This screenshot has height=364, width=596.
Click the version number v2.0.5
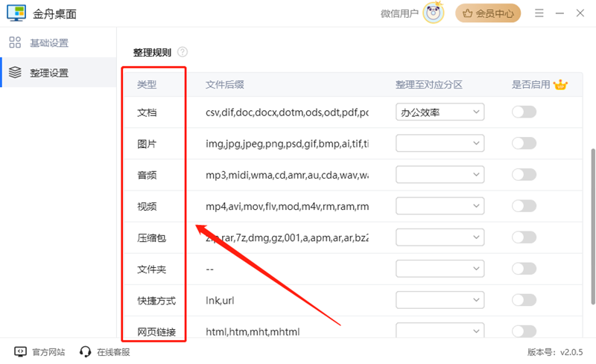pos(571,352)
